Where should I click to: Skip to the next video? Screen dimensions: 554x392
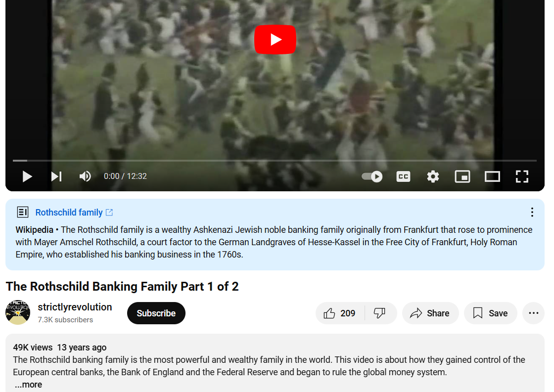tap(56, 176)
